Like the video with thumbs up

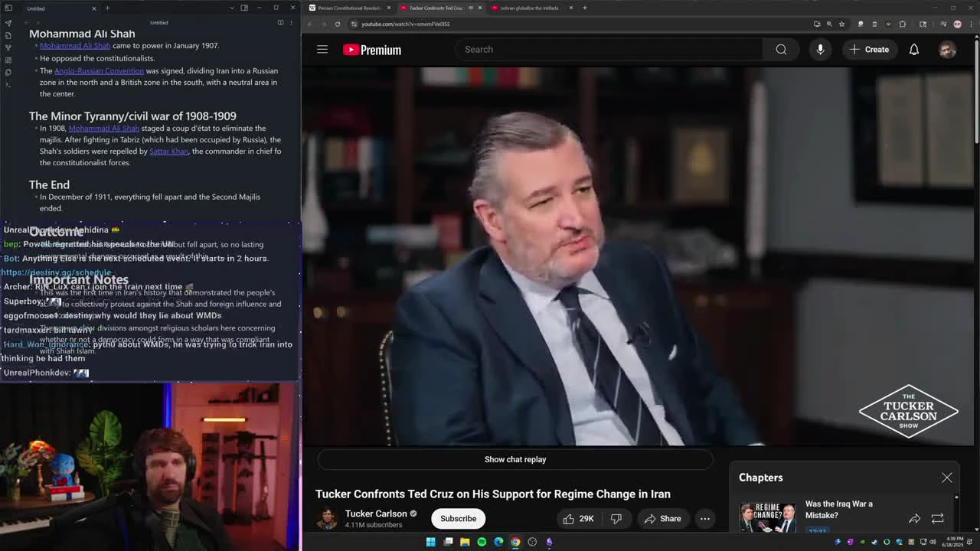point(579,519)
